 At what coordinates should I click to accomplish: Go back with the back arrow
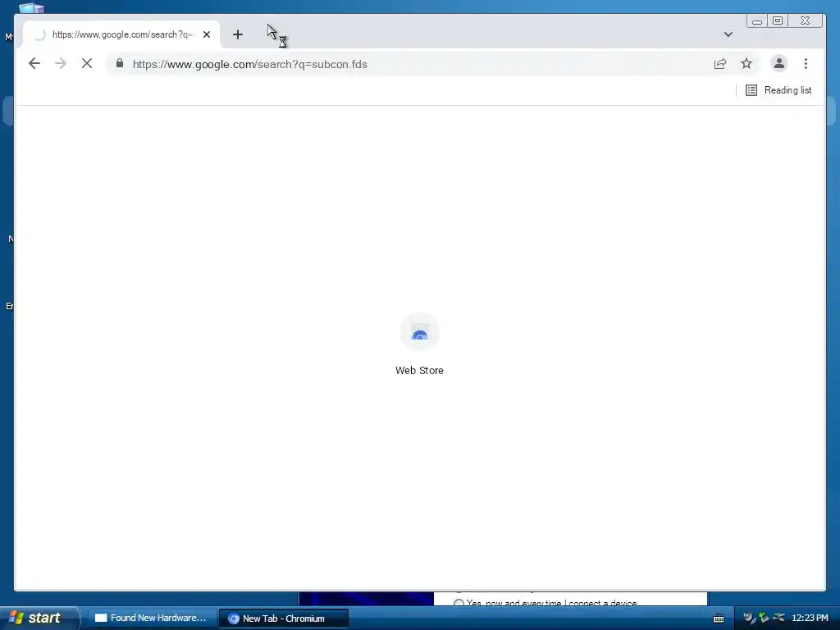click(x=34, y=64)
